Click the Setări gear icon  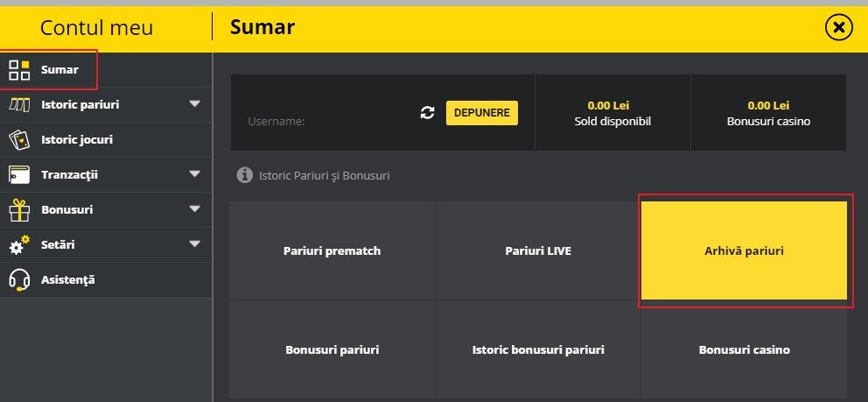(19, 244)
